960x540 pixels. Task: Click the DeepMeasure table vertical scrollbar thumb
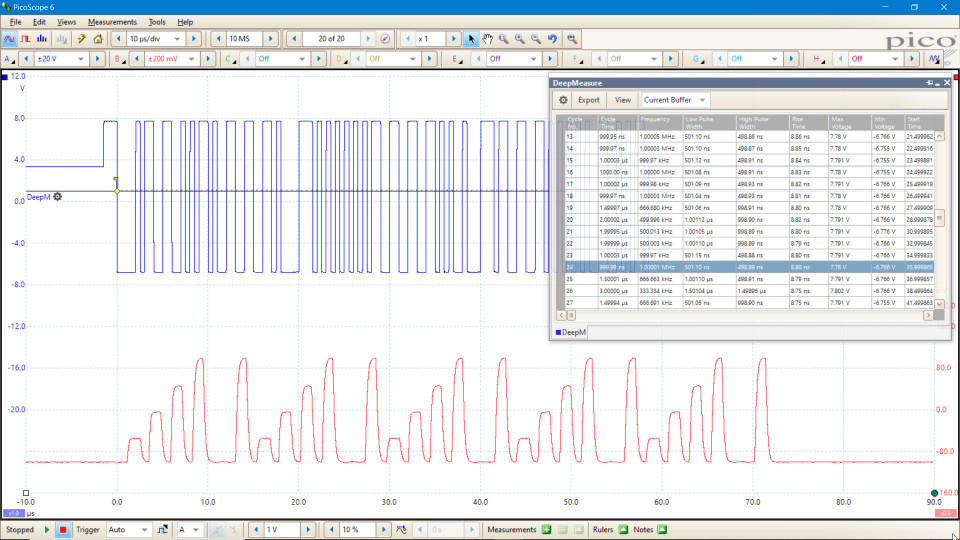point(939,219)
